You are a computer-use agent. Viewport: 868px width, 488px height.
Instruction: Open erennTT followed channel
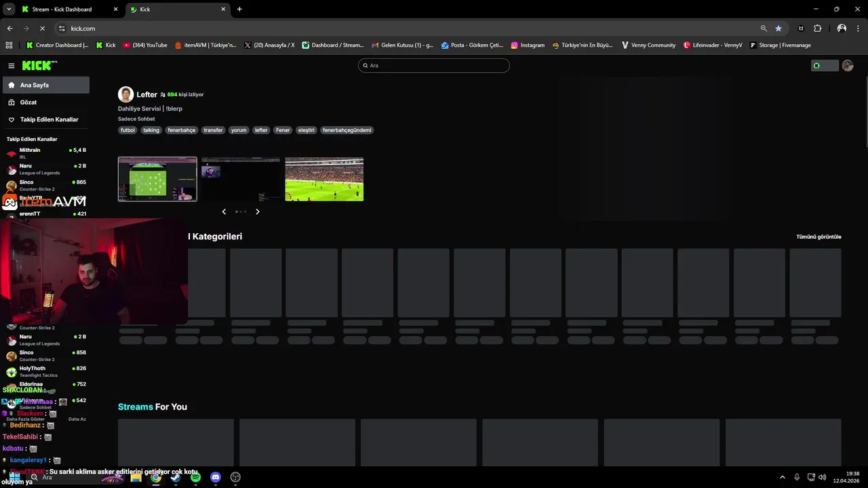click(x=46, y=214)
